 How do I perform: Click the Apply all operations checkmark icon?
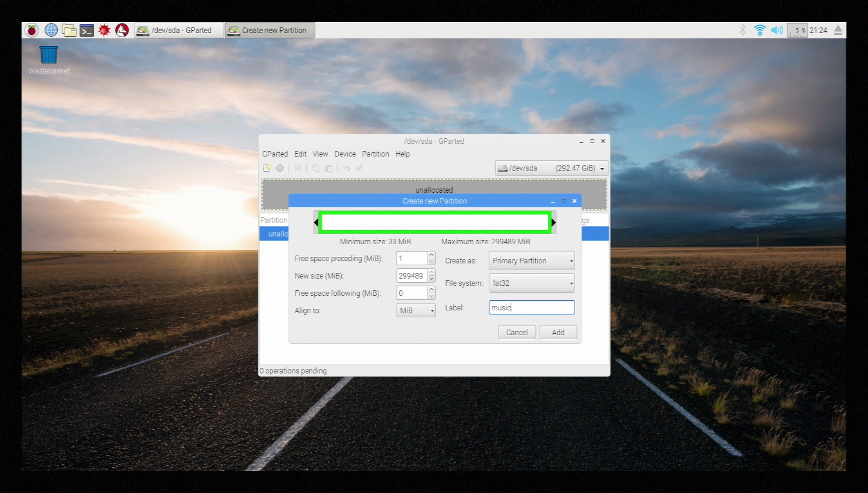point(359,168)
